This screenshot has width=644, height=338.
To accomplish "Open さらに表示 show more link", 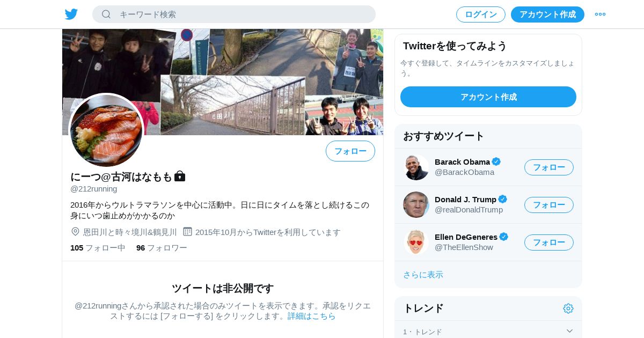I will point(423,275).
